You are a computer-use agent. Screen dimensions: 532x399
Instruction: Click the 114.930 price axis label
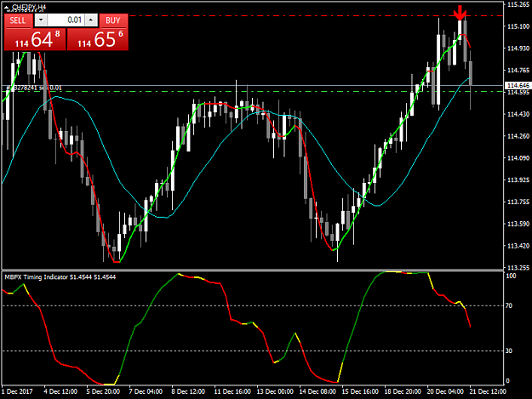[x=518, y=48]
